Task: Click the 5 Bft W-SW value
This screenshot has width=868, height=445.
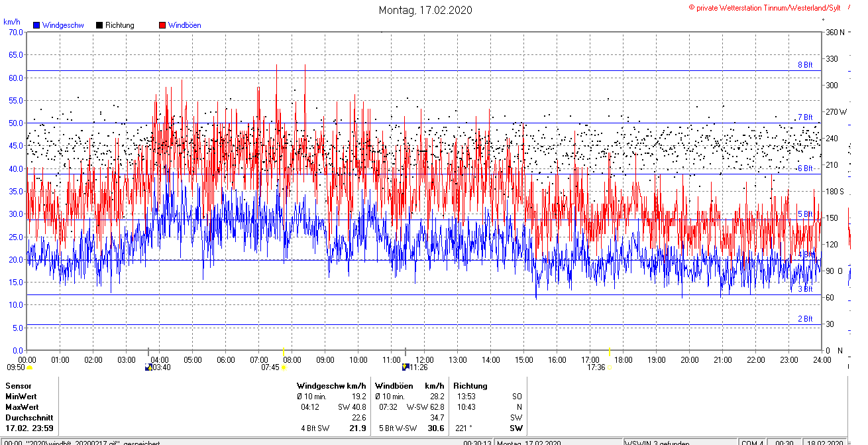Action: pyautogui.click(x=398, y=428)
